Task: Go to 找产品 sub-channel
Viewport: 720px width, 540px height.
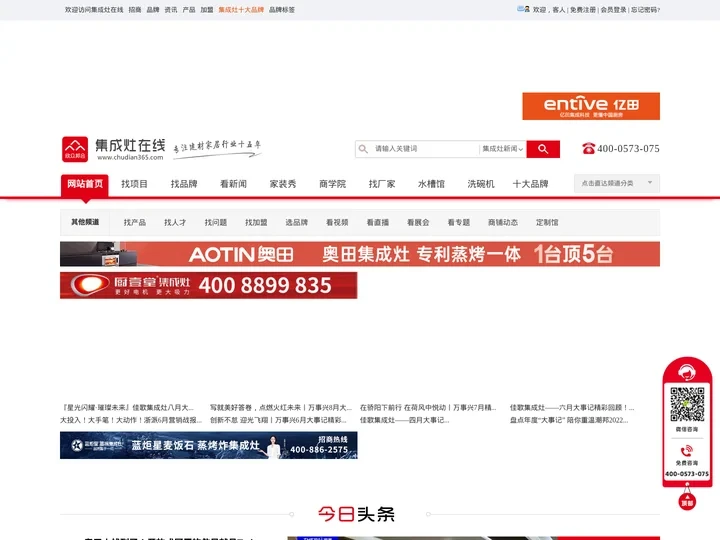Action: (x=135, y=222)
